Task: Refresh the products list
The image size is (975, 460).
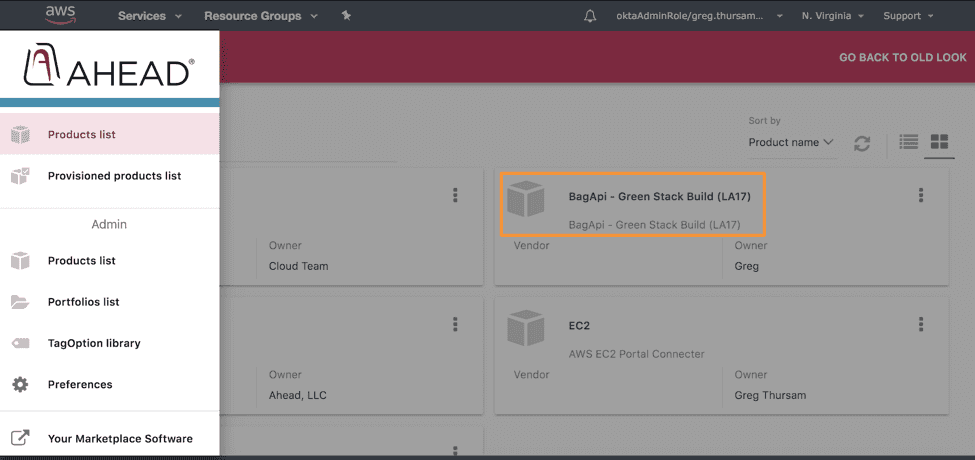Action: (862, 144)
